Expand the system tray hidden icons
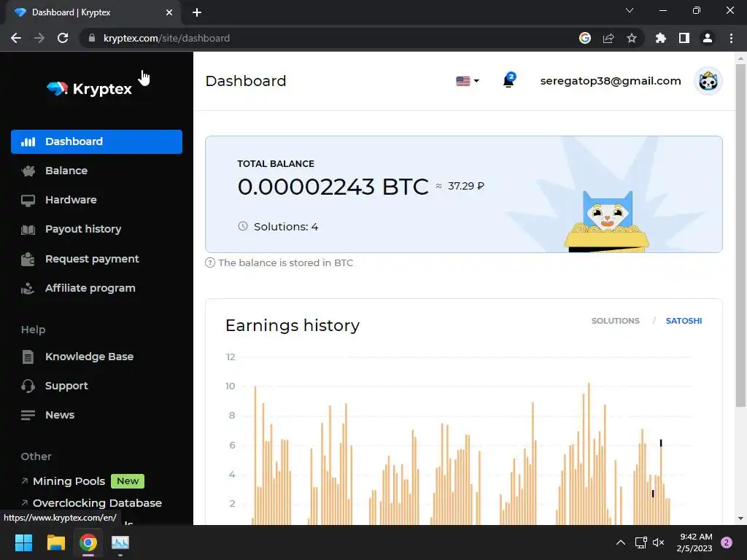This screenshot has height=560, width=747. 621,542
